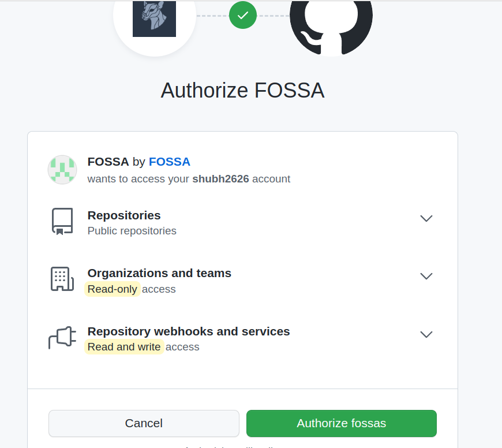Expand Repository webhooks and services chevron
The height and width of the screenshot is (448, 502).
(426, 334)
